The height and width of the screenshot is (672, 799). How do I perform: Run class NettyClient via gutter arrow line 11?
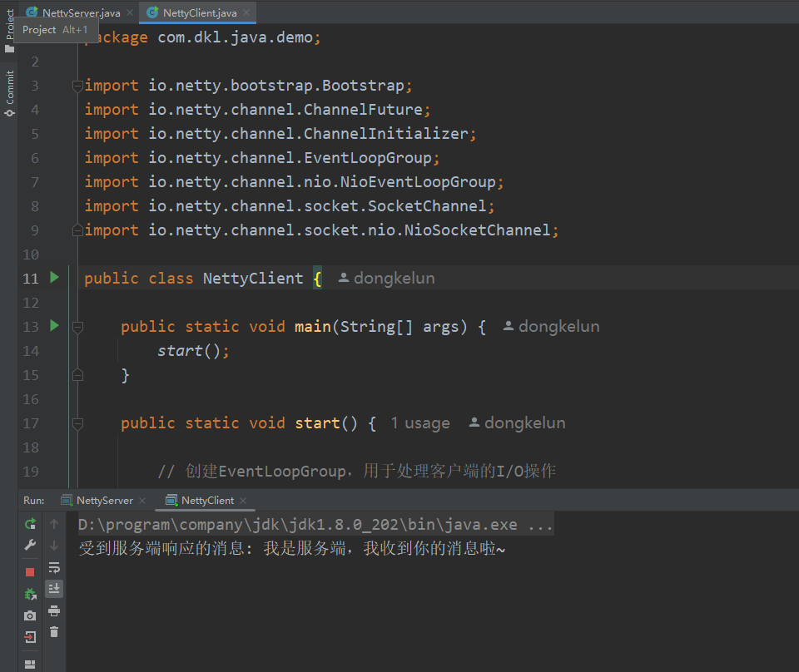(54, 278)
